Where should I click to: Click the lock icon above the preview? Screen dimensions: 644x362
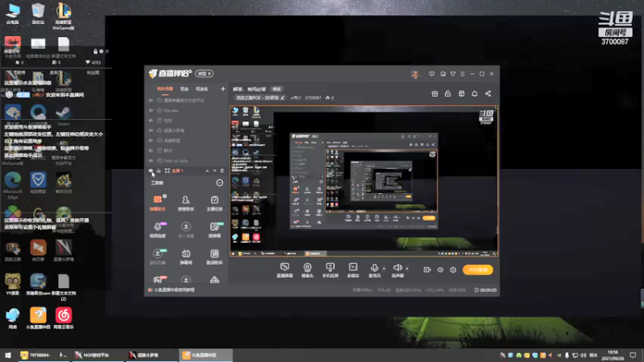[x=448, y=93]
